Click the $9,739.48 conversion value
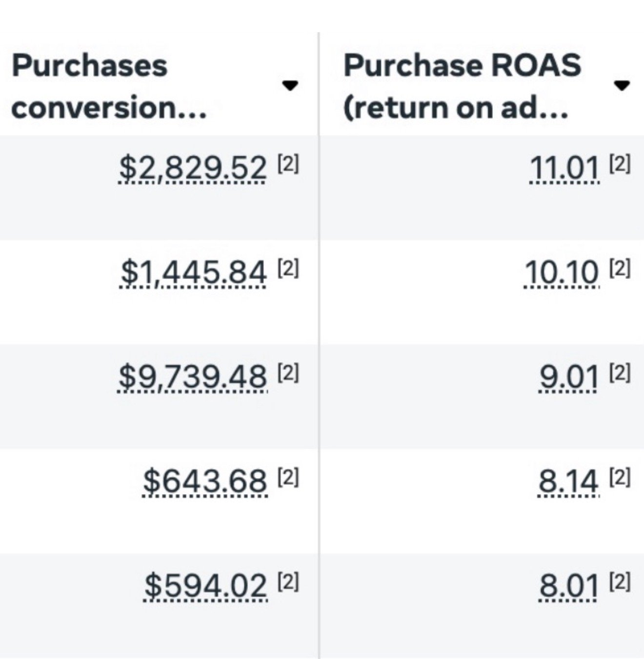Screen dimensions: 644x659 [x=193, y=376]
